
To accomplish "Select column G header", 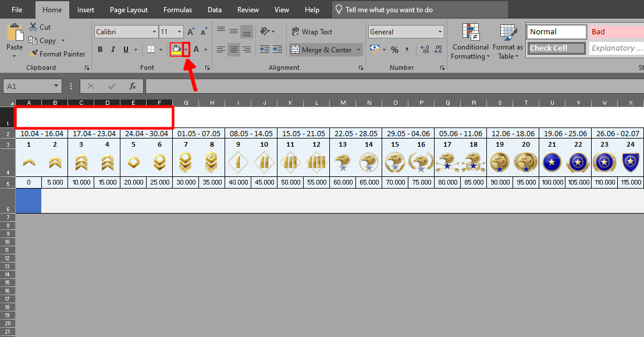I will point(186,103).
